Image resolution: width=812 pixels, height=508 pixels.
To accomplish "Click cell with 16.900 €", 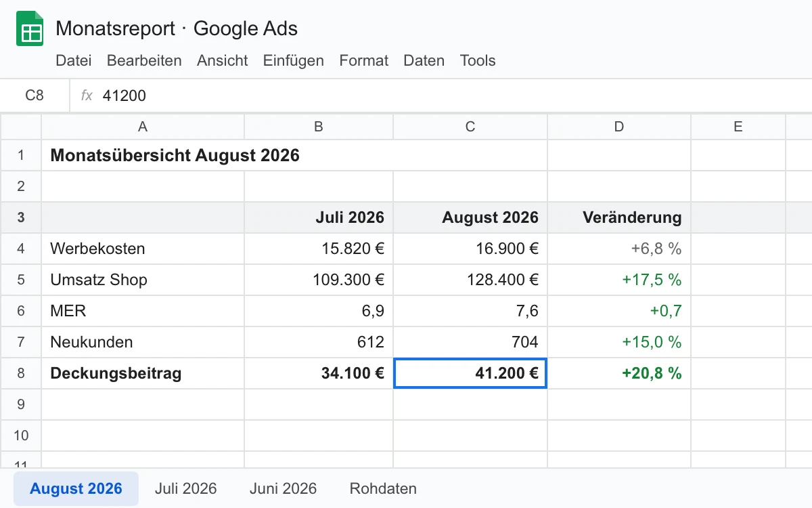I will pos(470,249).
